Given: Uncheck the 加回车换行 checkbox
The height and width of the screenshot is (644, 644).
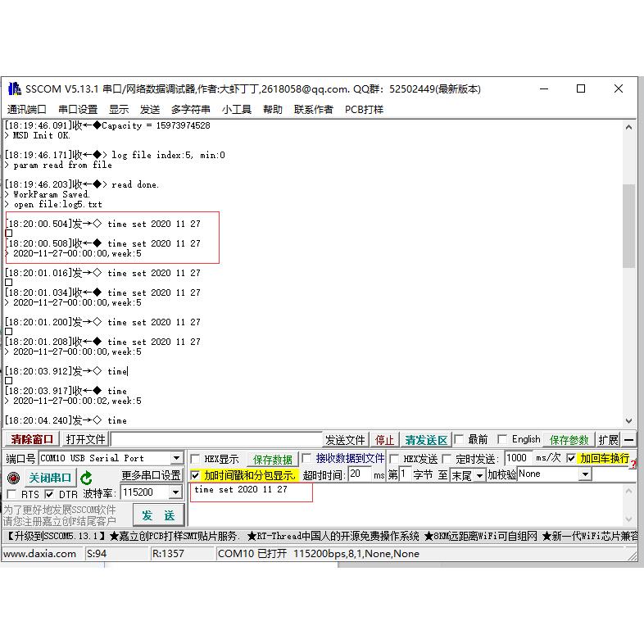Looking at the screenshot, I should (x=571, y=458).
